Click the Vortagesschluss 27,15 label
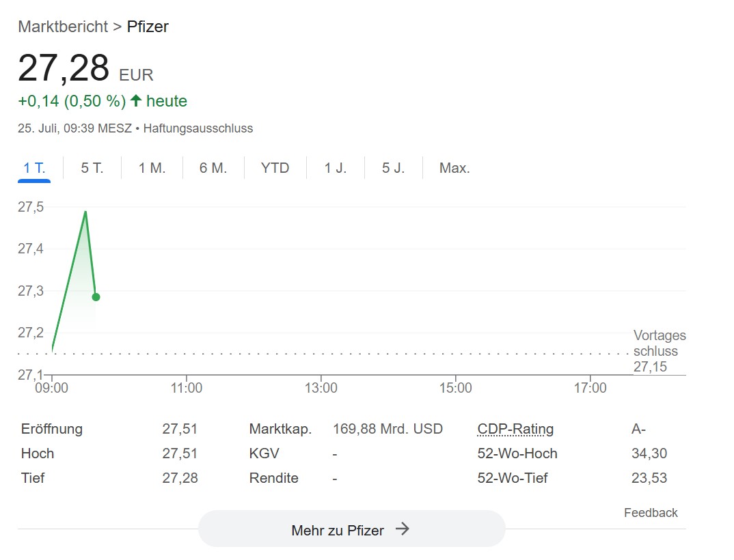 660,351
